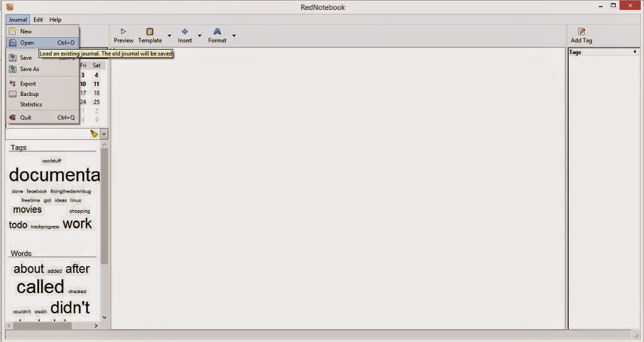Click the Export icon in Journal menu
The width and height of the screenshot is (644, 342).
pos(13,83)
